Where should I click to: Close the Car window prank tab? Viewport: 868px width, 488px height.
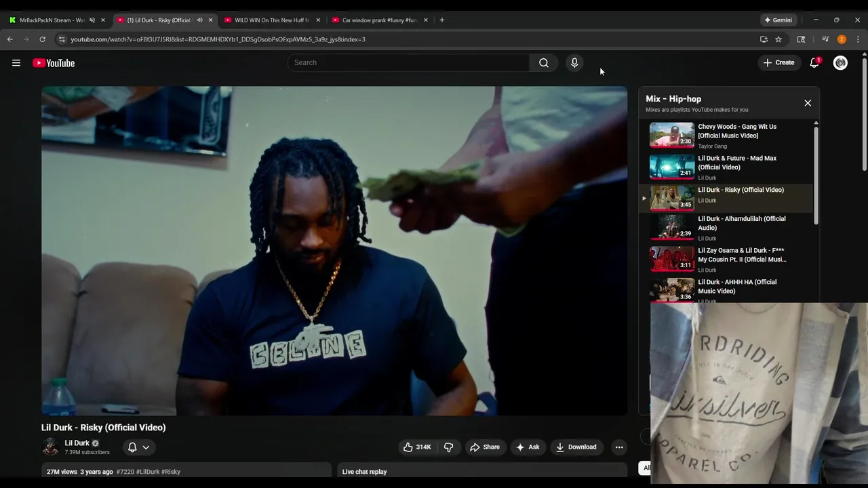pyautogui.click(x=426, y=20)
